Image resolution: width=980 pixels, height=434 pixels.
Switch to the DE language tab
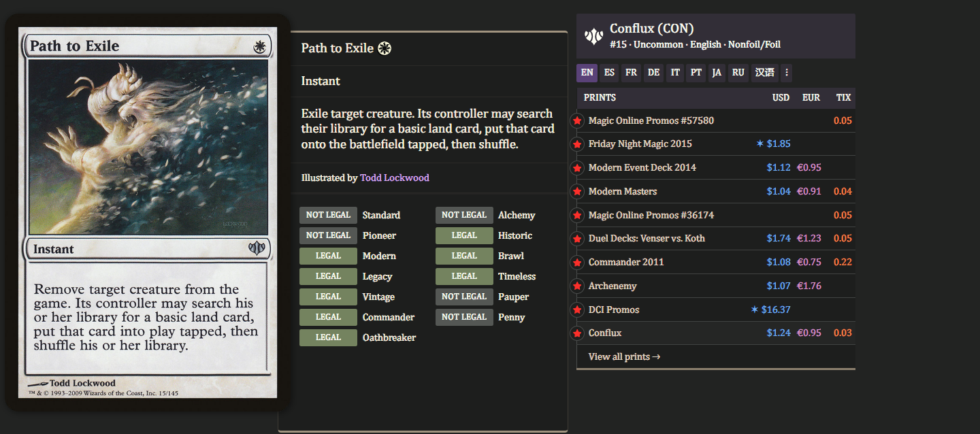(x=653, y=73)
